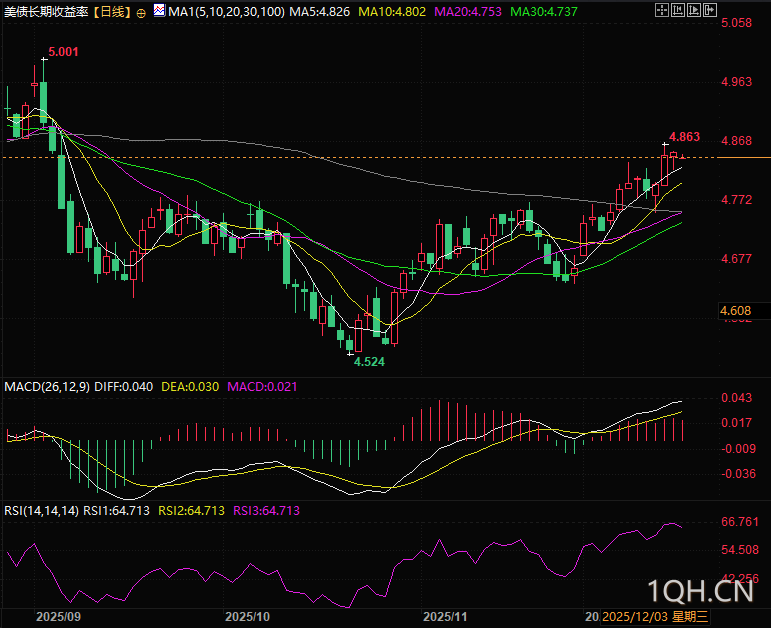The height and width of the screenshot is (628, 771).
Task: Select the MA5:4.826 legend value
Action: pyautogui.click(x=322, y=13)
